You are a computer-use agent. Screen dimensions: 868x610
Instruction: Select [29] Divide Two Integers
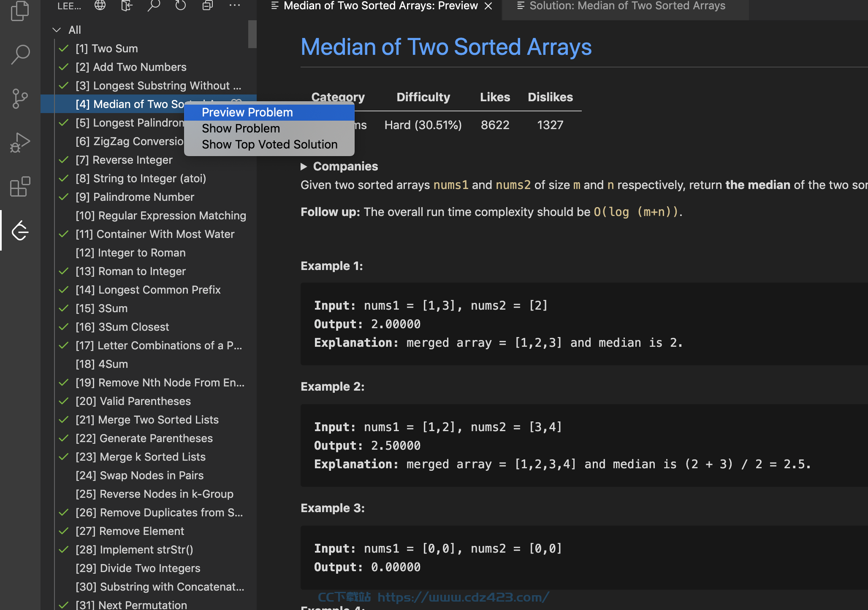tap(149, 568)
